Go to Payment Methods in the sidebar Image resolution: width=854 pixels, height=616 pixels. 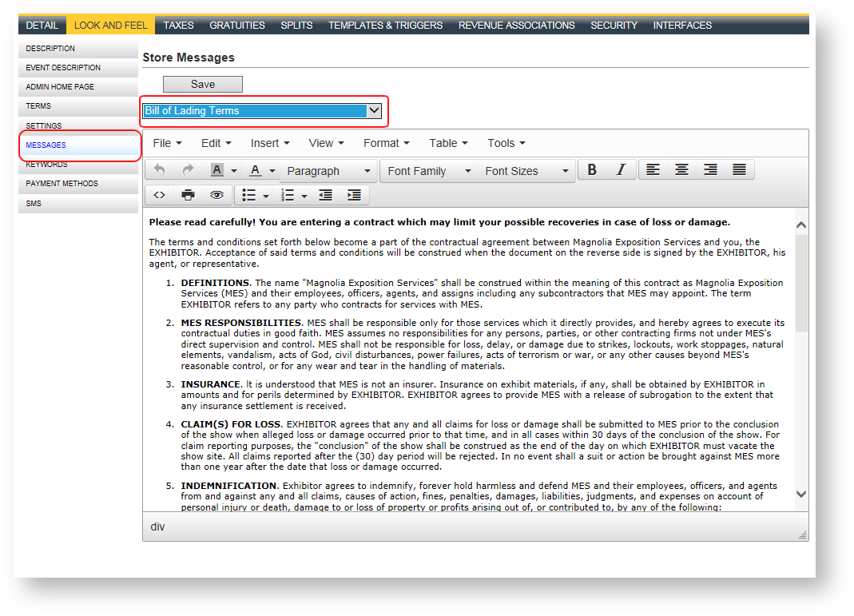click(62, 184)
